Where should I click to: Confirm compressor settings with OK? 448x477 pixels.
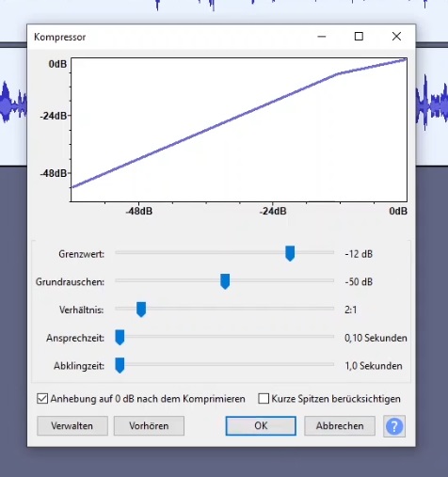261,426
